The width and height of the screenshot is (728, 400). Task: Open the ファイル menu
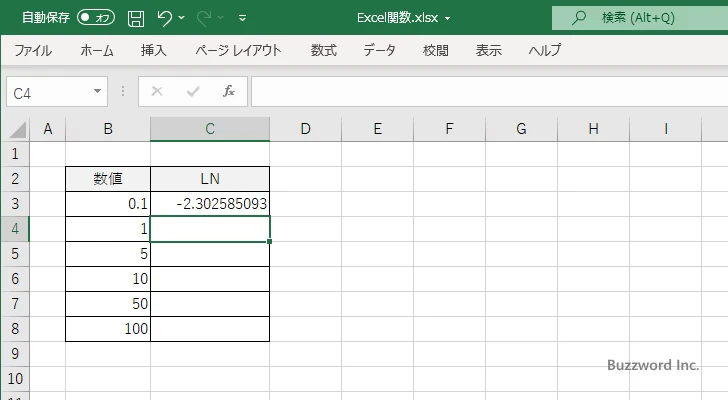pos(33,50)
